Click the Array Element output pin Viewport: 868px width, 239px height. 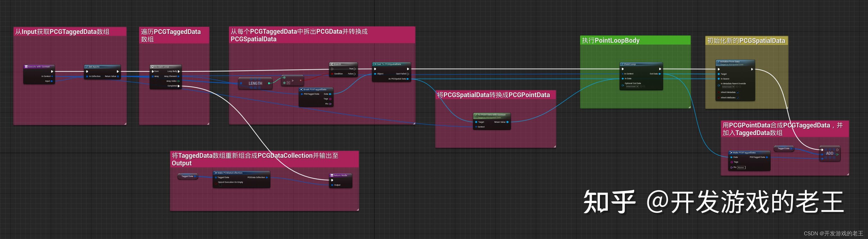point(179,76)
